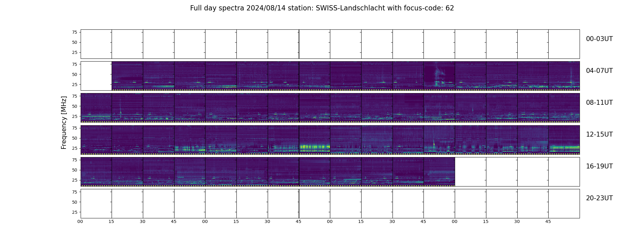644x245 pixels.
Task: Click the 25 tick of the 08-11UT row
Action: tap(75, 116)
